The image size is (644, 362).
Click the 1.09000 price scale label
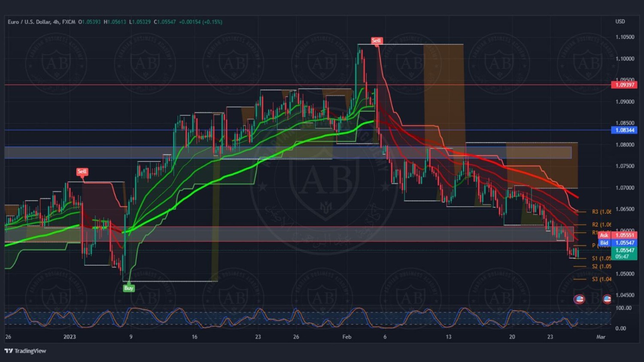[x=625, y=102]
